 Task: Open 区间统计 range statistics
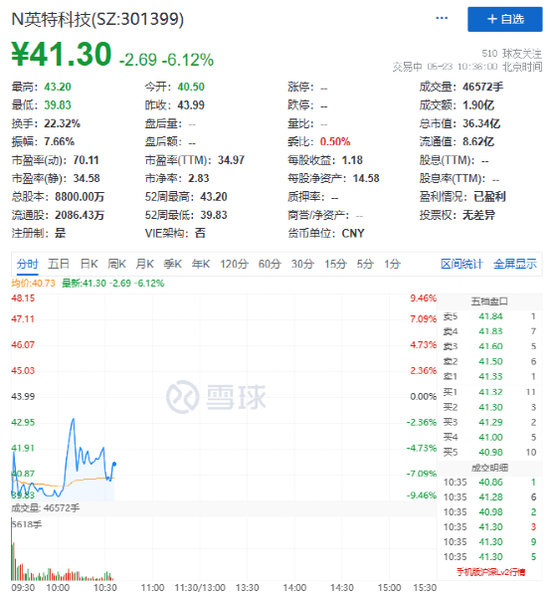pos(461,264)
